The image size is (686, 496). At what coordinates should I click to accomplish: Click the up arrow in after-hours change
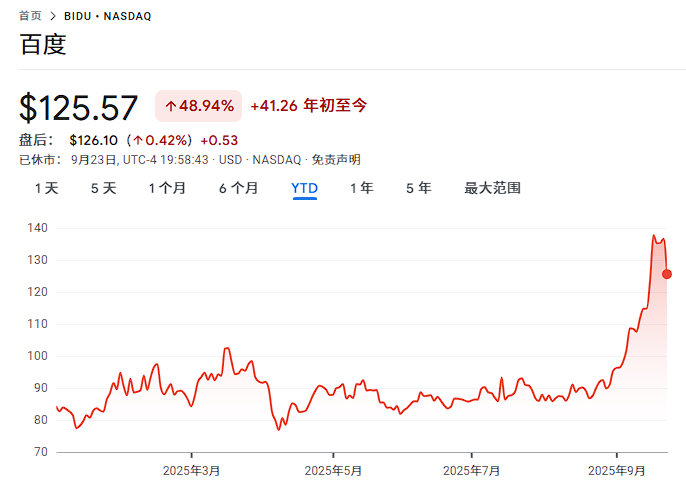pyautogui.click(x=138, y=140)
